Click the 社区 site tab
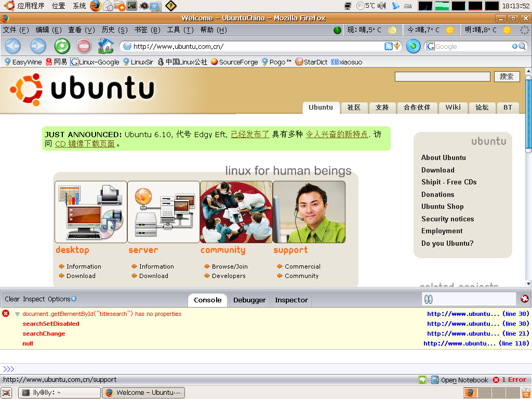The width and height of the screenshot is (532, 399). pos(354,108)
